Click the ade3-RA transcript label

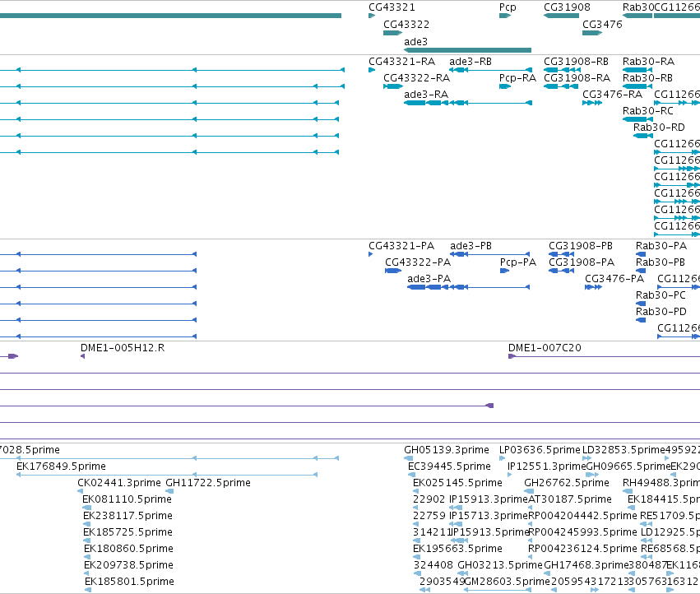point(426,95)
